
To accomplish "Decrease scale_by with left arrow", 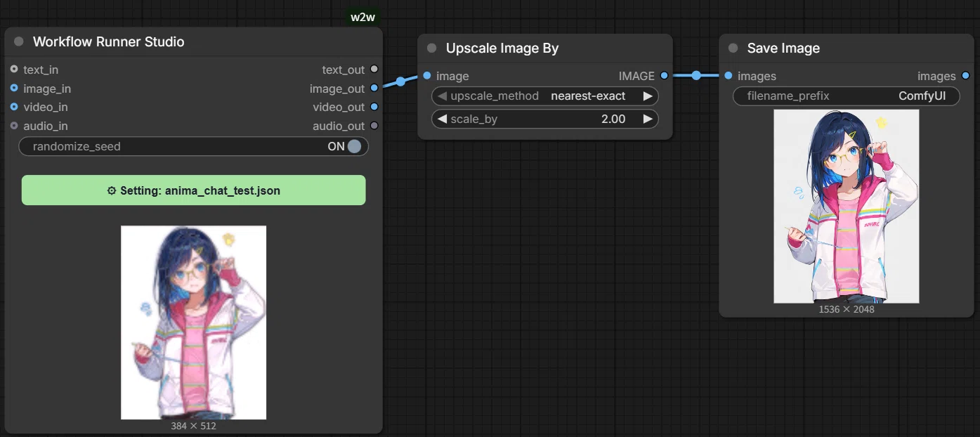I will point(442,119).
